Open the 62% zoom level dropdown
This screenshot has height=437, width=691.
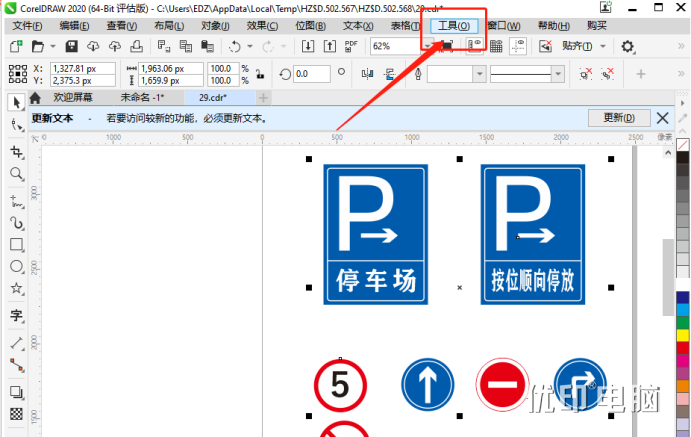click(427, 46)
